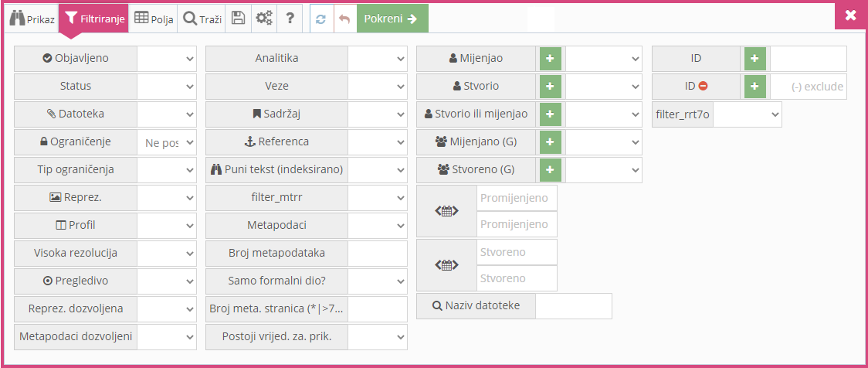The height and width of the screenshot is (368, 868).
Task: Open the Mijenjano (G) group dropdown
Action: click(603, 142)
